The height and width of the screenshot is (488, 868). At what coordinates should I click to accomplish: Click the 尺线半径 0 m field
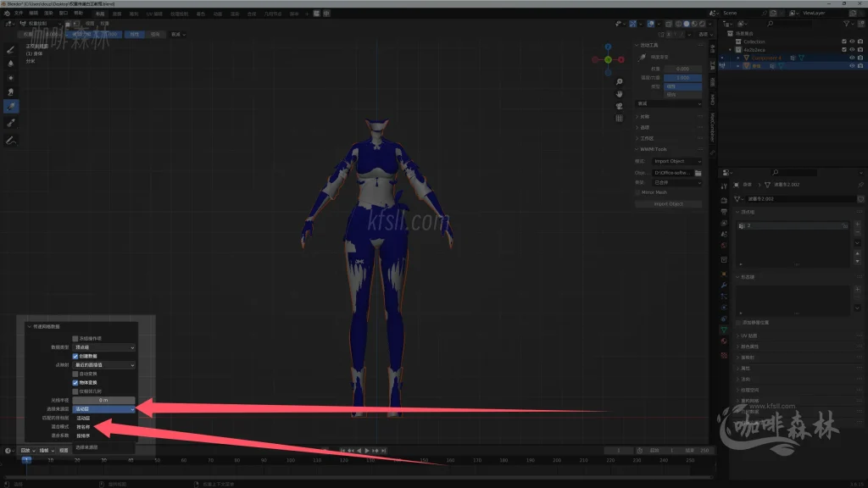(103, 400)
